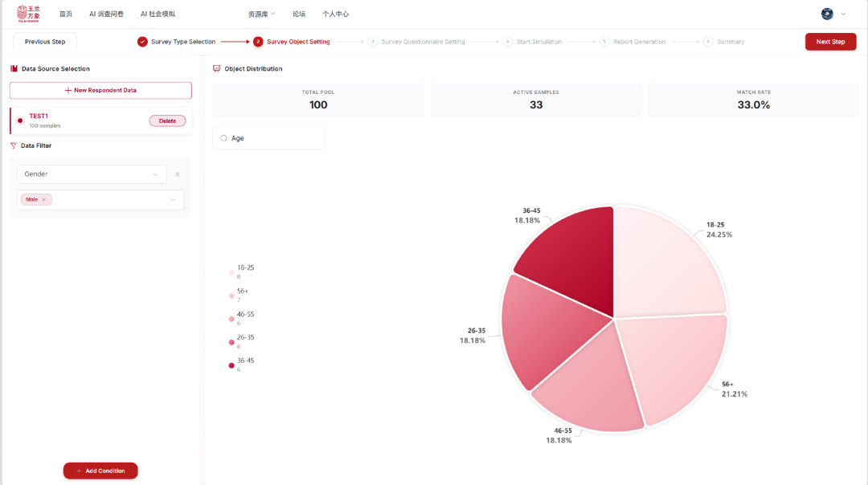Screen dimensions: 868x485
Task: Open the user avatar in the top right
Action: [x=827, y=14]
